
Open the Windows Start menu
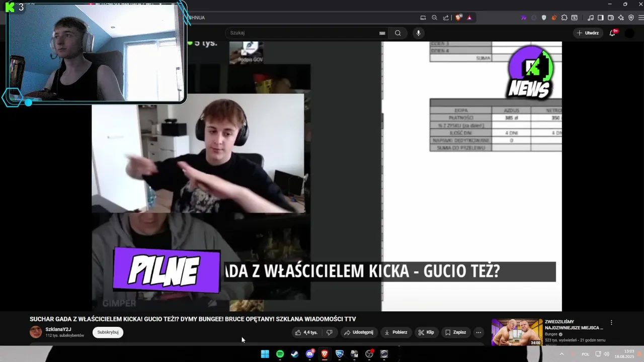click(265, 354)
